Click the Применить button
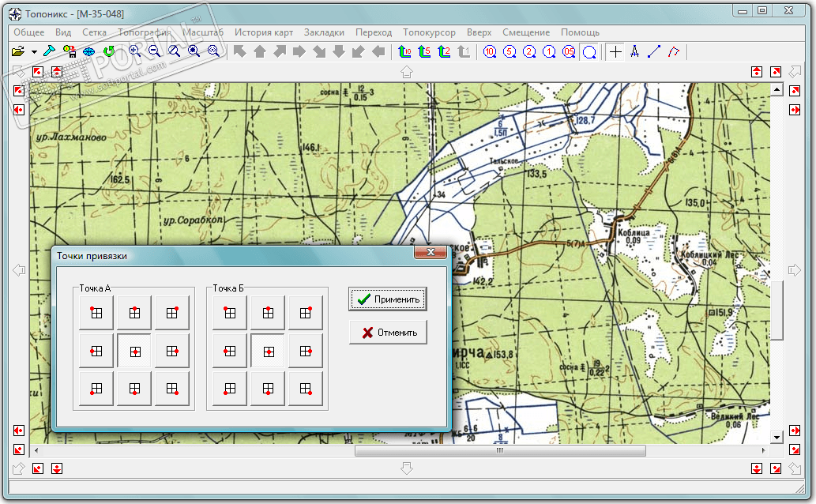The image size is (816, 504). (388, 299)
